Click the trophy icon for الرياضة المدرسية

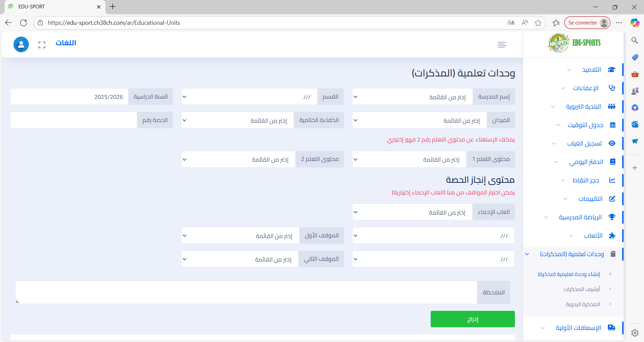[612, 217]
